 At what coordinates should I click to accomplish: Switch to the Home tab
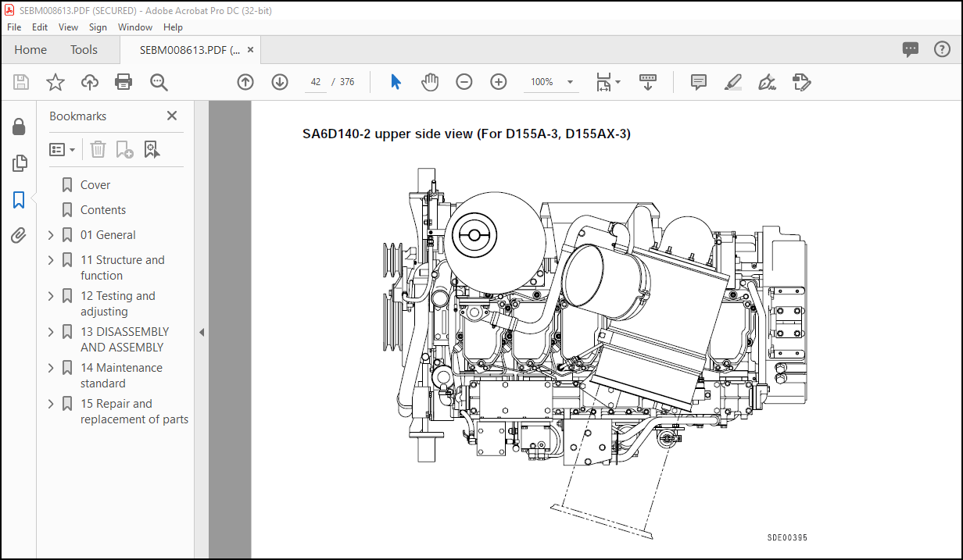pos(30,49)
